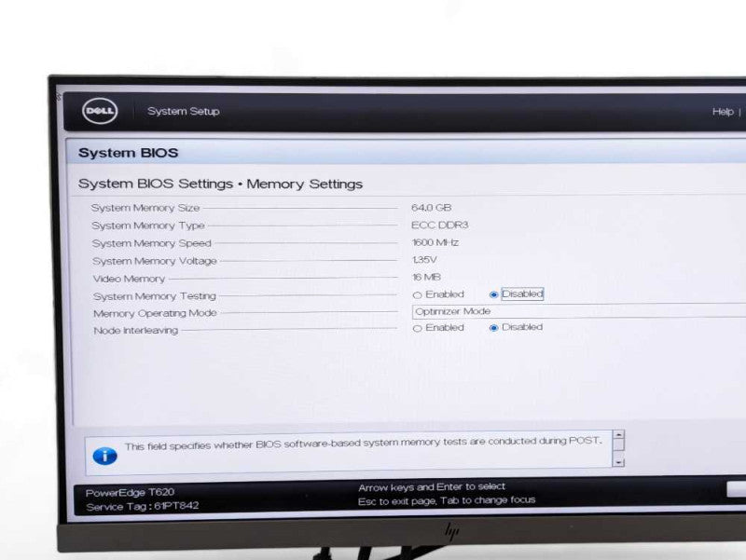
Task: Click the 1.35V value
Action: click(424, 260)
